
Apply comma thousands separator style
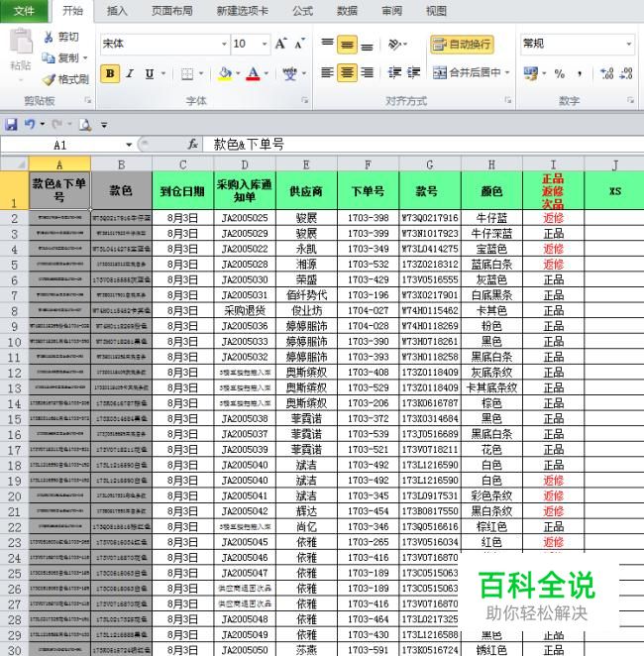click(x=580, y=74)
